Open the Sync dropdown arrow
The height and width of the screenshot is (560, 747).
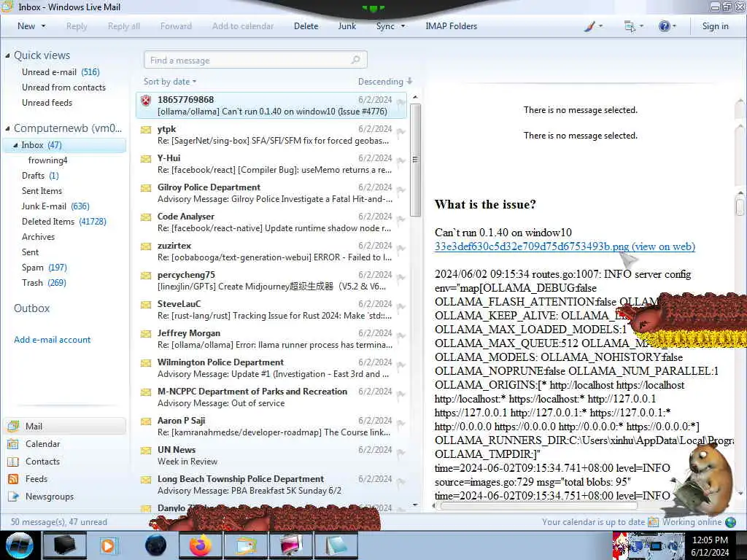point(403,26)
